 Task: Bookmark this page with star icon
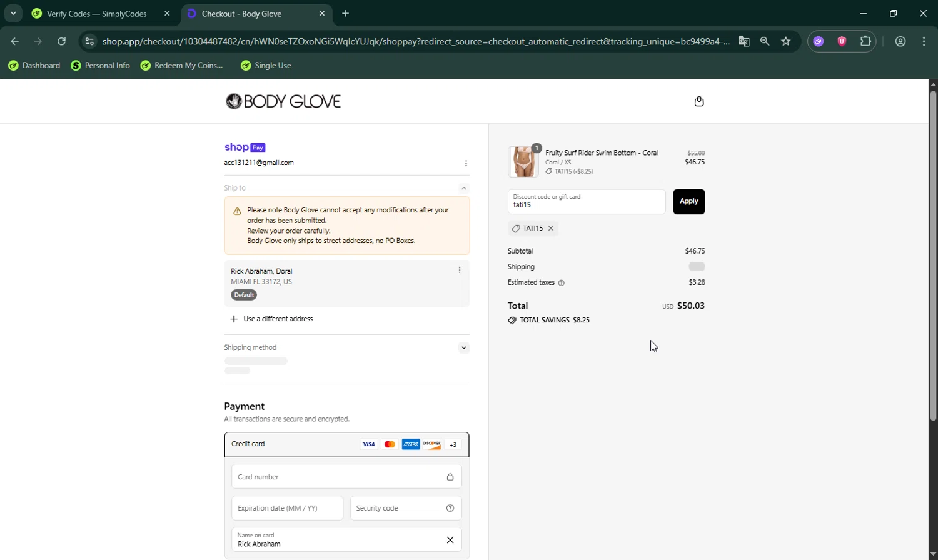tap(786, 41)
